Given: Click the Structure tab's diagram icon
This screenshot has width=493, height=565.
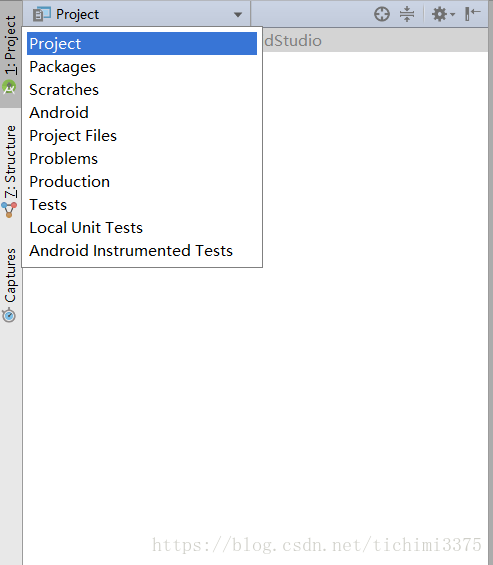Looking at the screenshot, I should 9,210.
